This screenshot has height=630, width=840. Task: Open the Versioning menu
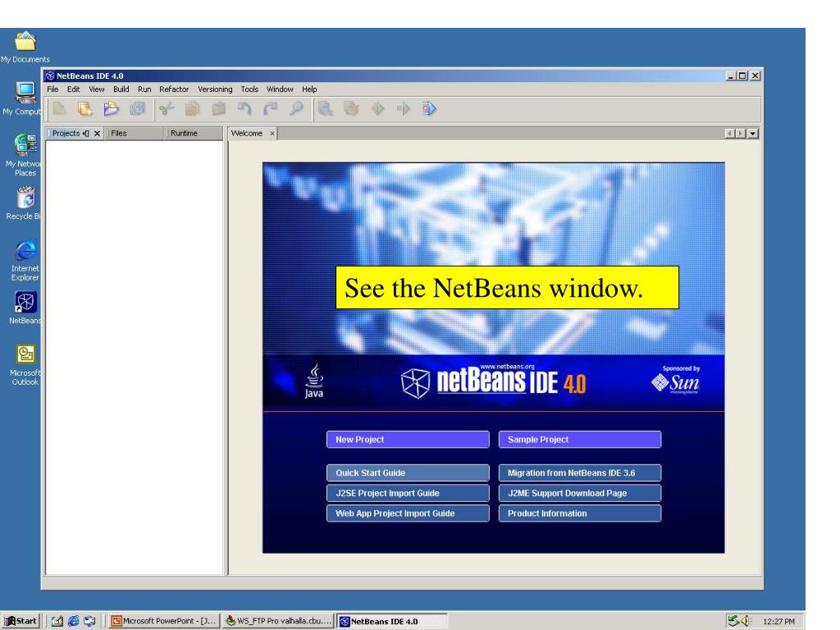[x=216, y=89]
